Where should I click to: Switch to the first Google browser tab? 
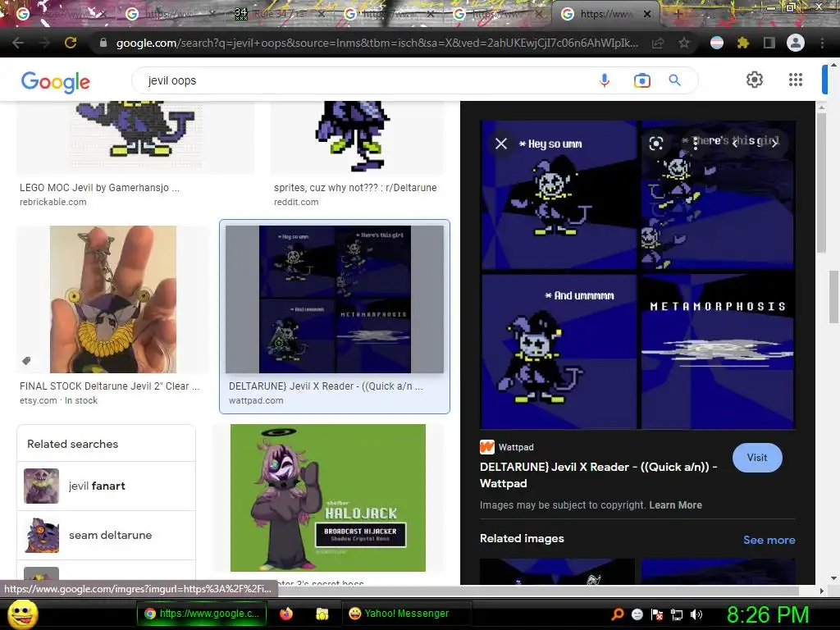pos(60,14)
